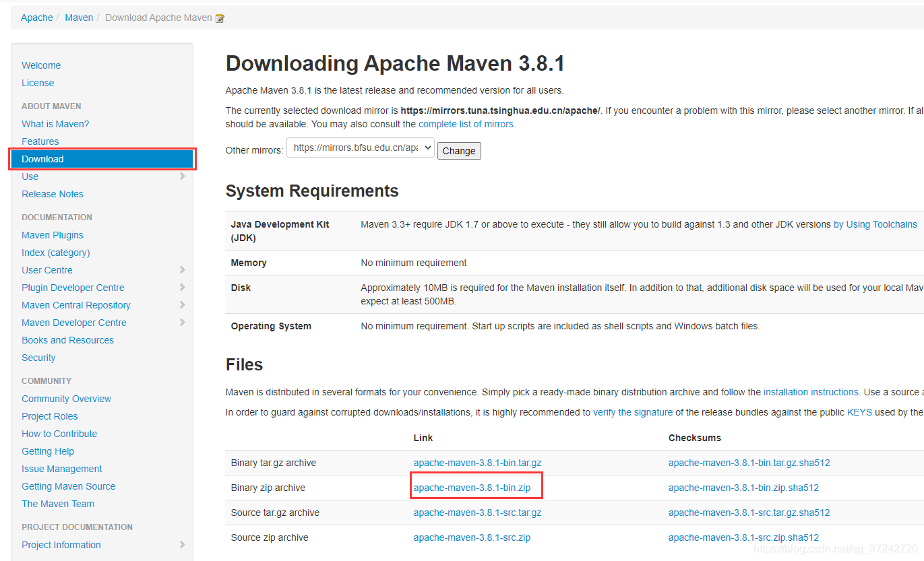This screenshot has width=924, height=561.
Task: Open What is Maven? page
Action: pos(55,124)
